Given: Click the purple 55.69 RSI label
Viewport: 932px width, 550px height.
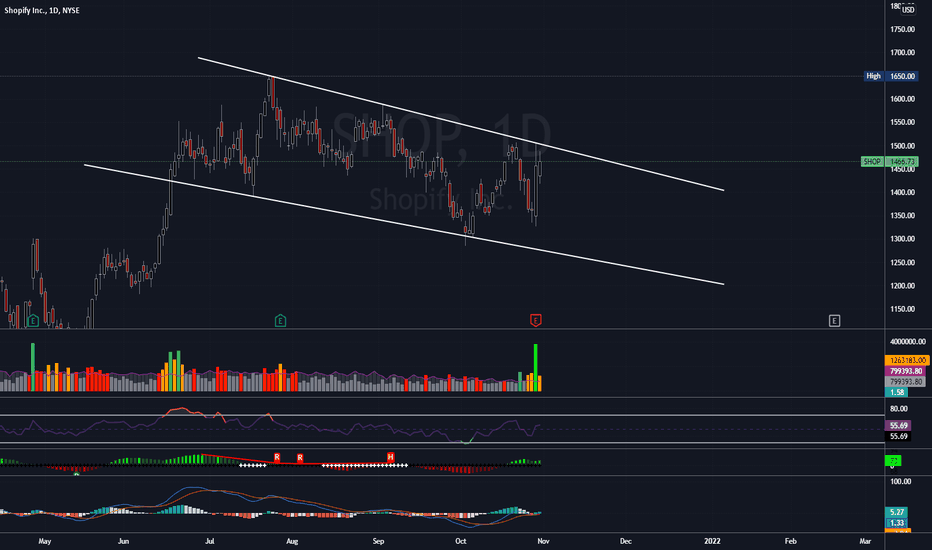Looking at the screenshot, I should click(898, 426).
